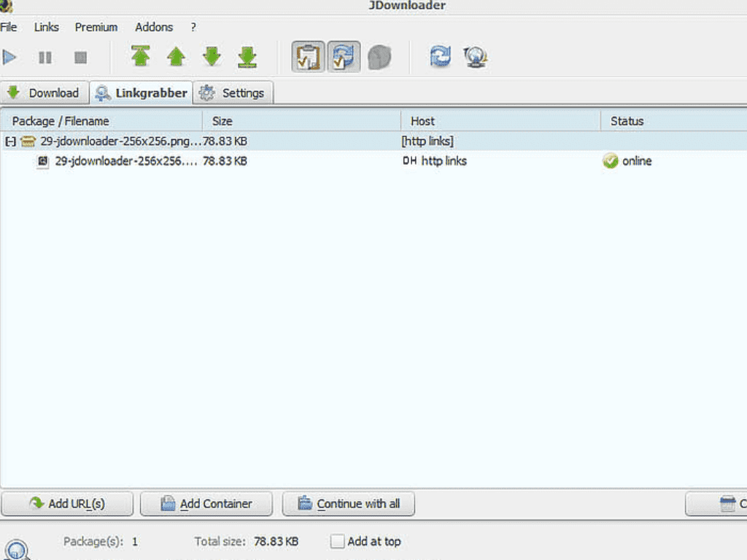The width and height of the screenshot is (747, 560).
Task: Click Add URL(s) button
Action: (x=67, y=504)
